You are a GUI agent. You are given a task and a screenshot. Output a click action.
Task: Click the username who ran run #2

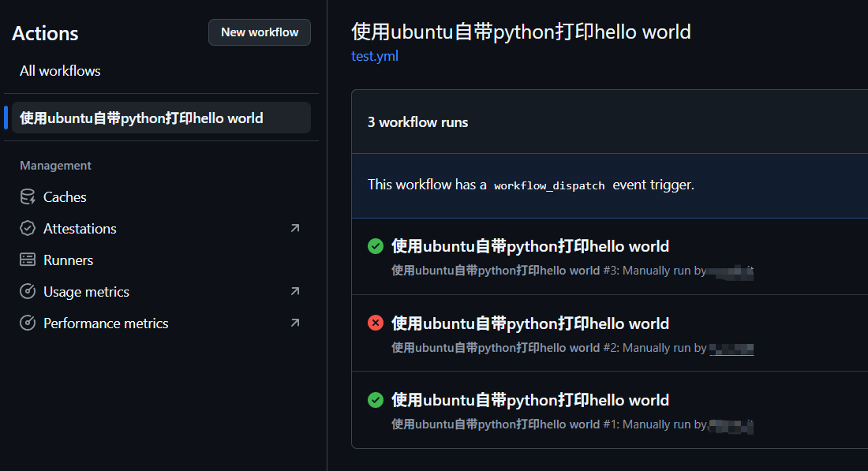coord(731,348)
